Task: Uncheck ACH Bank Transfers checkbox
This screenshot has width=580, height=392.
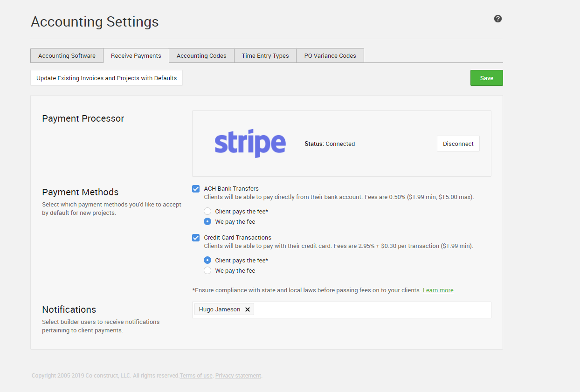Action: 196,189
